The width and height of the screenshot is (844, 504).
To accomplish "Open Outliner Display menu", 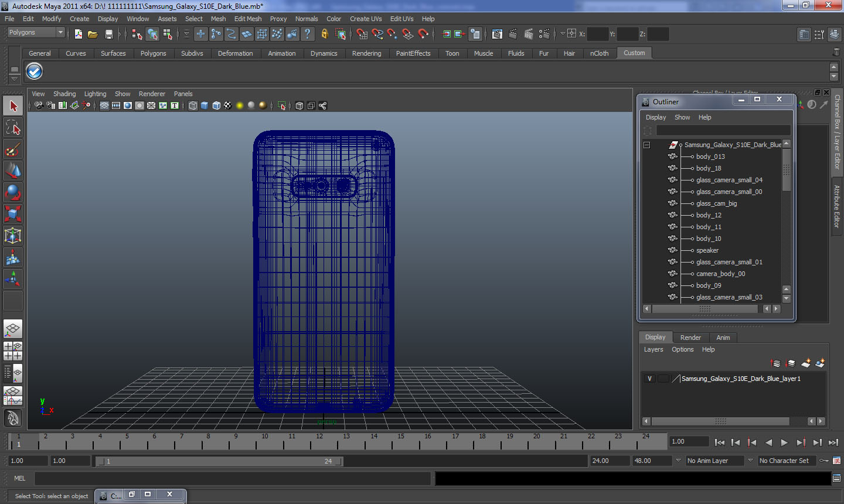I will point(656,117).
